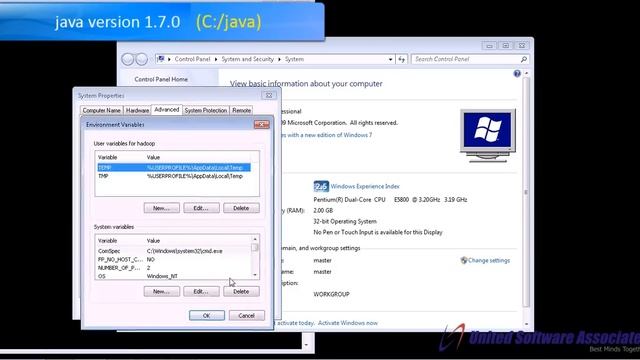This screenshot has width=640, height=360.
Task: Click the System and Security breadcrumb
Action: pos(247,59)
